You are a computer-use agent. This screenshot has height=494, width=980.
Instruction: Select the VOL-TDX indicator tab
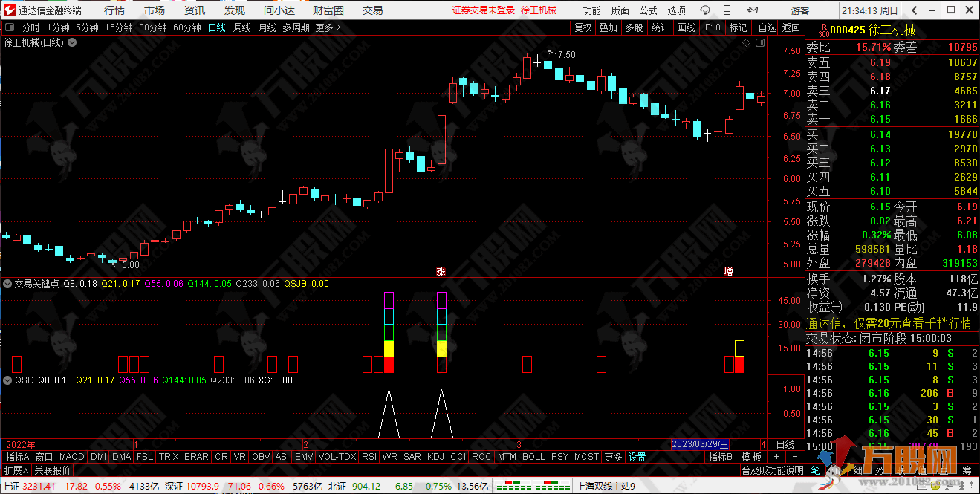[337, 457]
